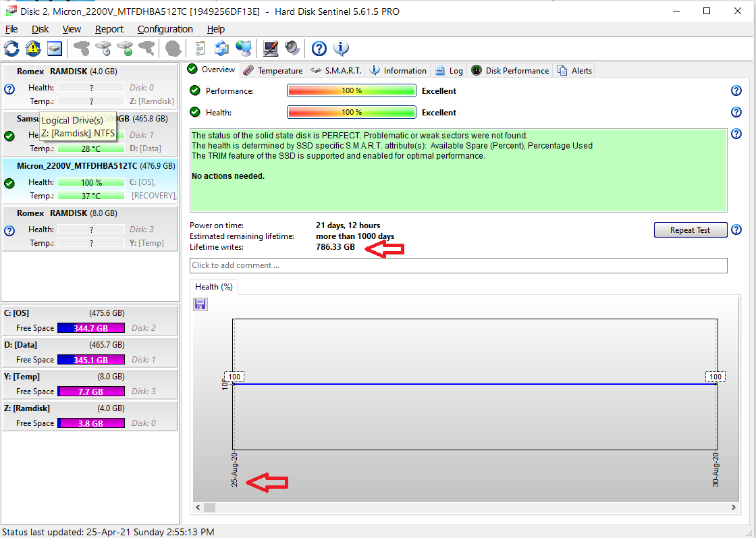This screenshot has height=538, width=756.
Task: Click the refresh icon with yellow warning triangle
Action: [33, 48]
